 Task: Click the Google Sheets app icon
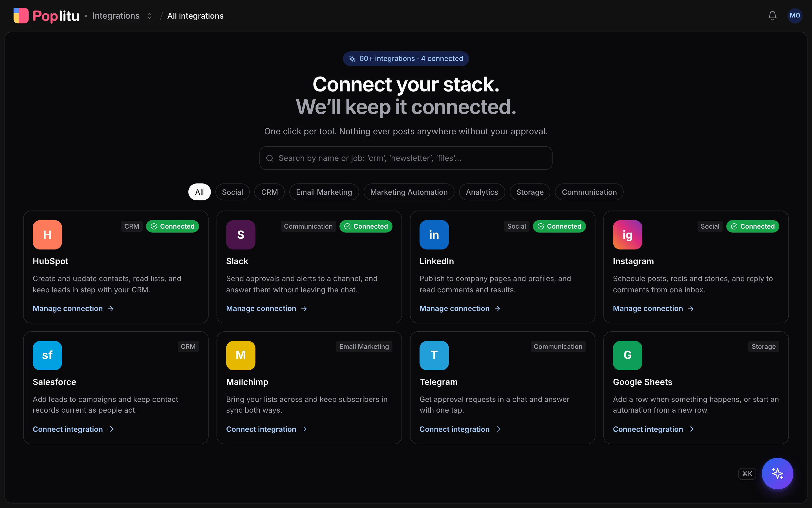coord(627,356)
